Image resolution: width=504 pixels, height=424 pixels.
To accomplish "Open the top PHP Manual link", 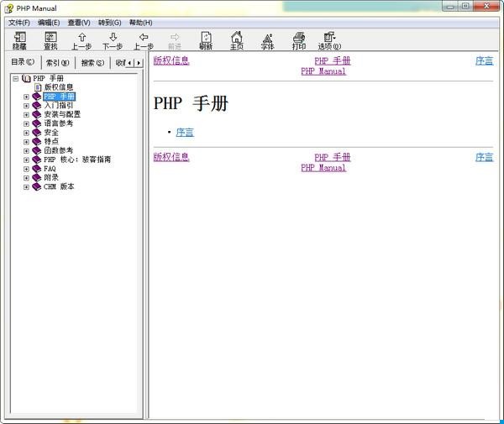I will 323,71.
